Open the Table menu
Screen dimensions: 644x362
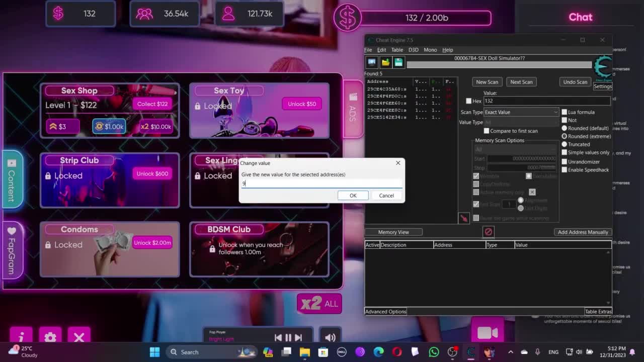(x=397, y=50)
